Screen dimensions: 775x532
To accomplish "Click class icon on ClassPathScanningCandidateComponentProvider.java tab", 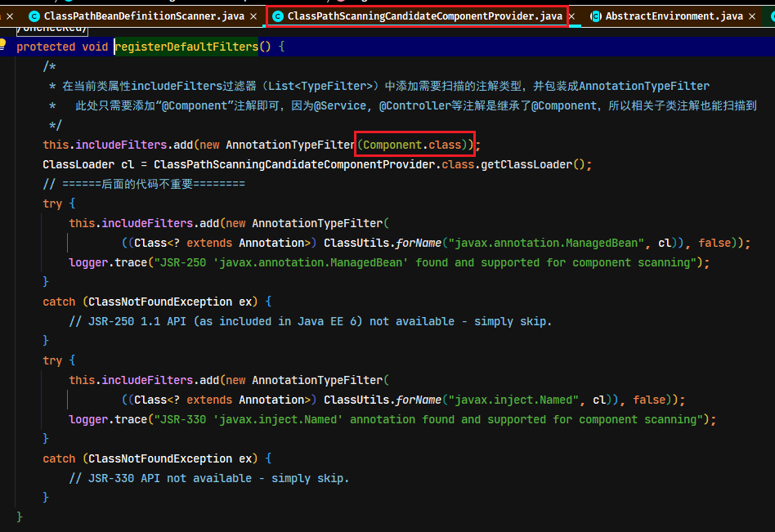I will 278,16.
